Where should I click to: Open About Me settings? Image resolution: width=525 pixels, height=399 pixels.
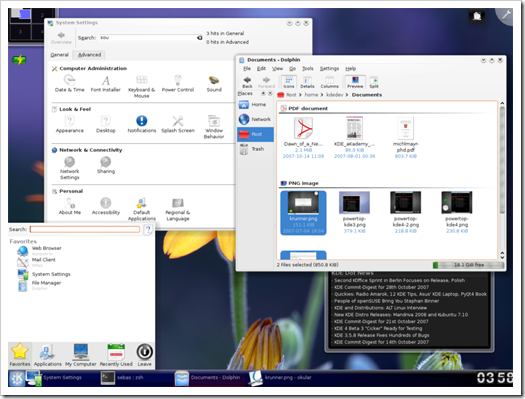point(70,206)
